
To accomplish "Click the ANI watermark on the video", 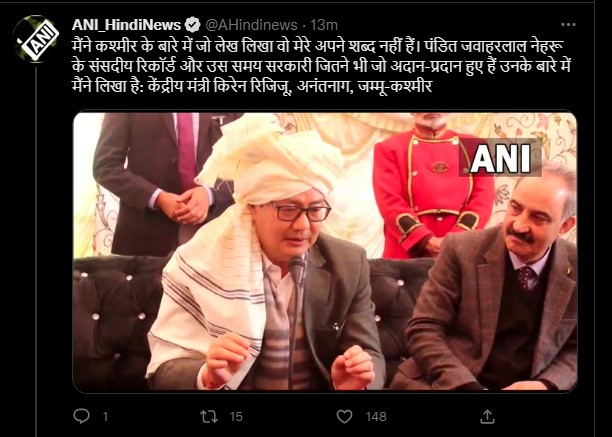I will (500, 158).
